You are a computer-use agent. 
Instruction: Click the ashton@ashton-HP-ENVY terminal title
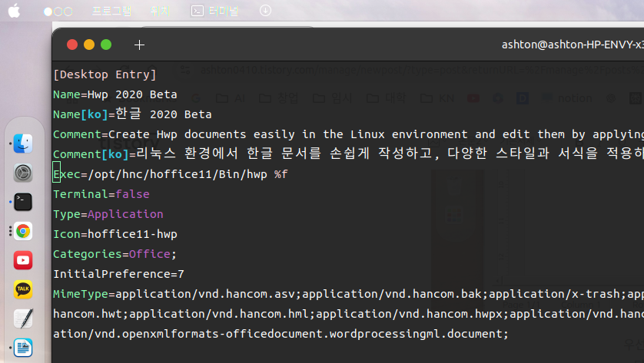pos(573,45)
